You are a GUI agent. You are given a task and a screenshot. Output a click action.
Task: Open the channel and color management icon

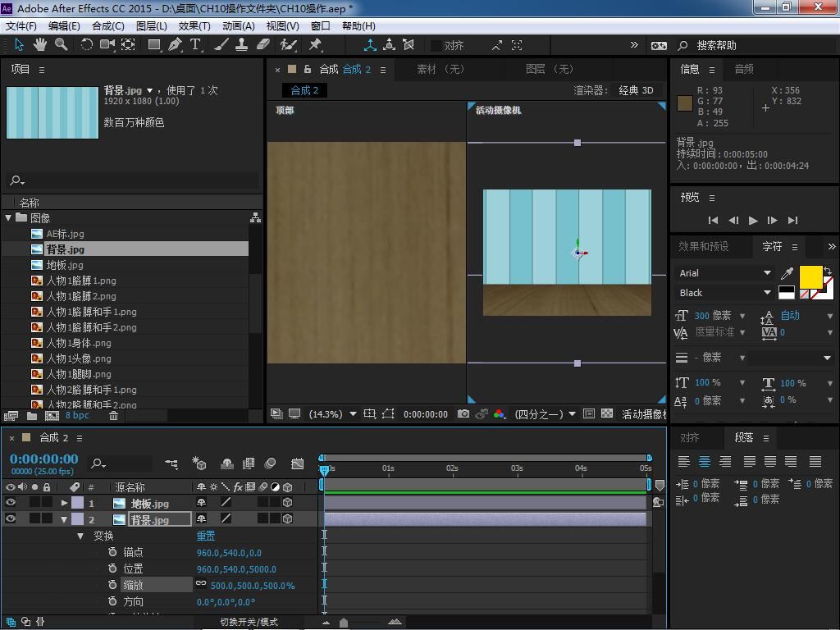(500, 414)
